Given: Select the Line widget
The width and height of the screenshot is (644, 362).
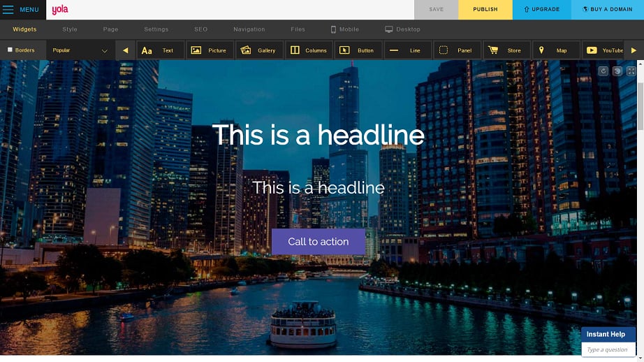Looking at the screenshot, I should [408, 50].
